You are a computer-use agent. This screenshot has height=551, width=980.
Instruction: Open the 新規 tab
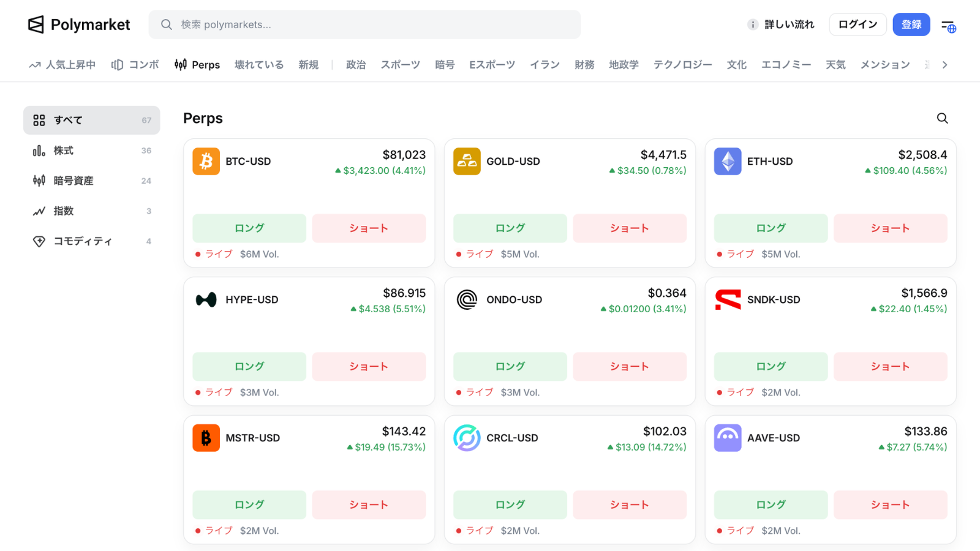click(309, 65)
